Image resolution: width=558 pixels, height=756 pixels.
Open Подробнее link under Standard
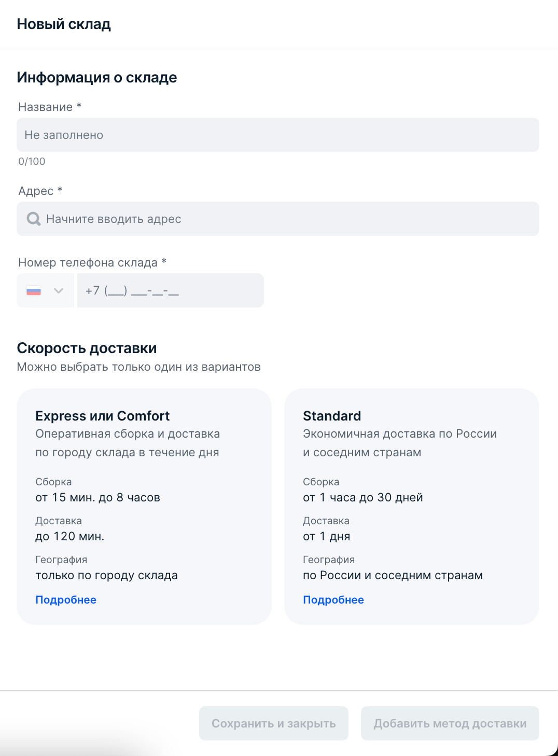point(333,600)
